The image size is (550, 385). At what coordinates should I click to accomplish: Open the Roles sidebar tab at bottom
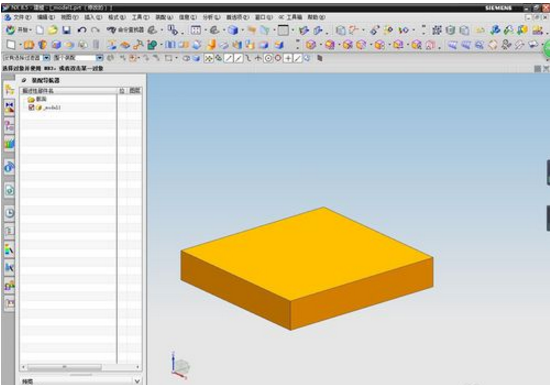[x=9, y=303]
